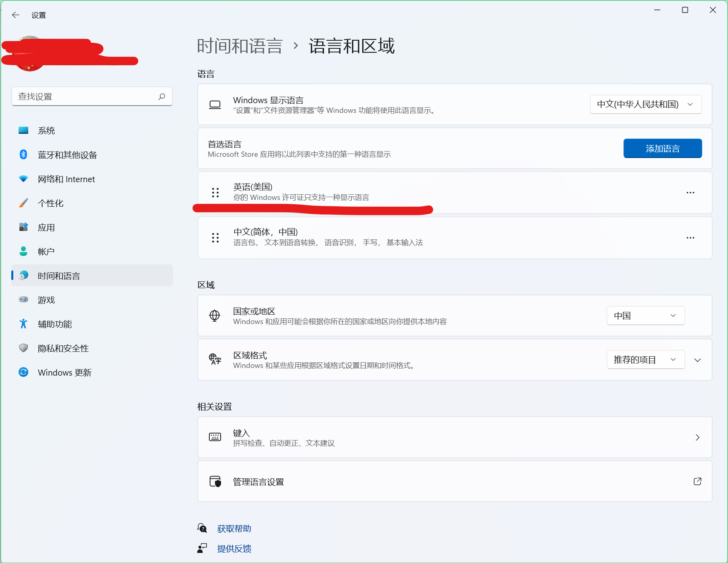The height and width of the screenshot is (563, 728).
Task: Click the Bluetooth icon in sidebar
Action: coord(23,154)
